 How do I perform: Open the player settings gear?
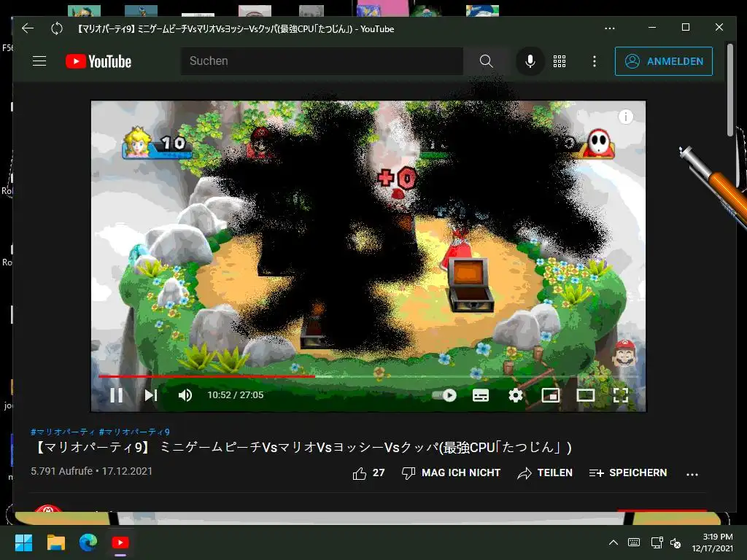tap(516, 395)
